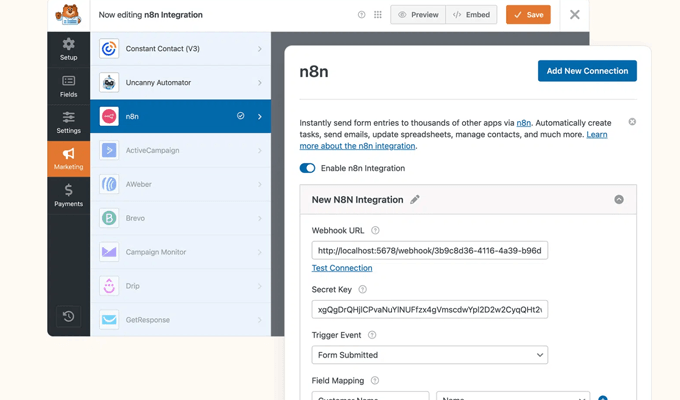Go to the Payments dollar tab
This screenshot has height=400, width=680.
point(69,196)
